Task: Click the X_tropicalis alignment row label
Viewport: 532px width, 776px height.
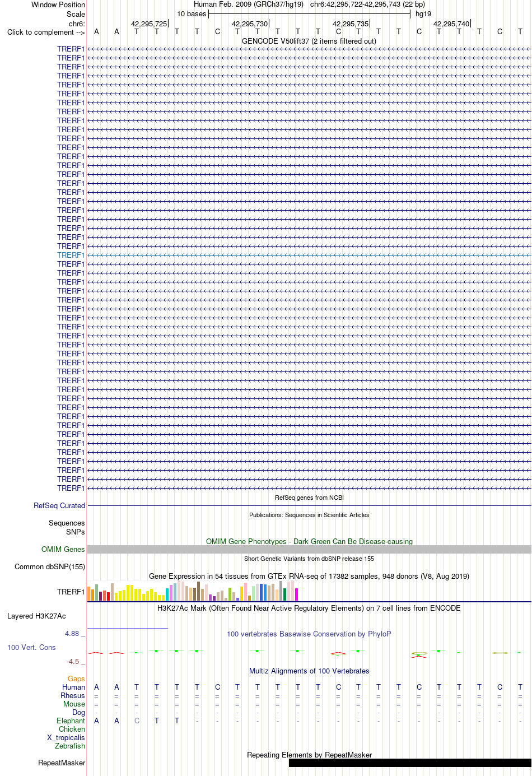Action: 66,737
